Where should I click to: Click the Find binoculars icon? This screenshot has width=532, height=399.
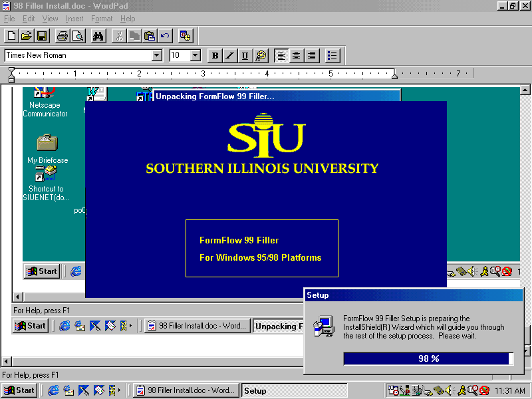pyautogui.click(x=98, y=36)
